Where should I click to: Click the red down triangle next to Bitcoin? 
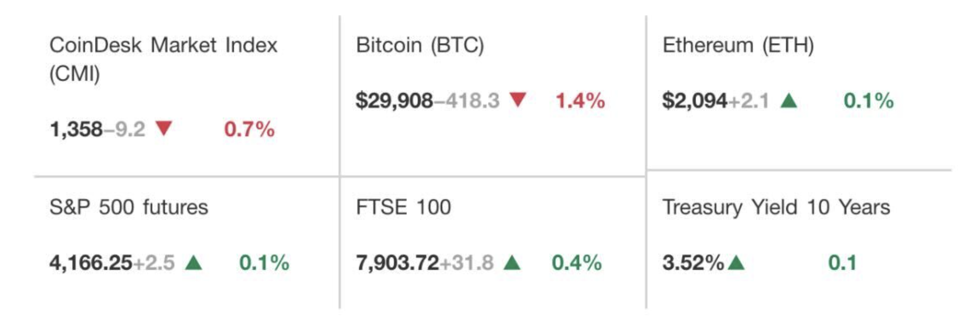[518, 100]
